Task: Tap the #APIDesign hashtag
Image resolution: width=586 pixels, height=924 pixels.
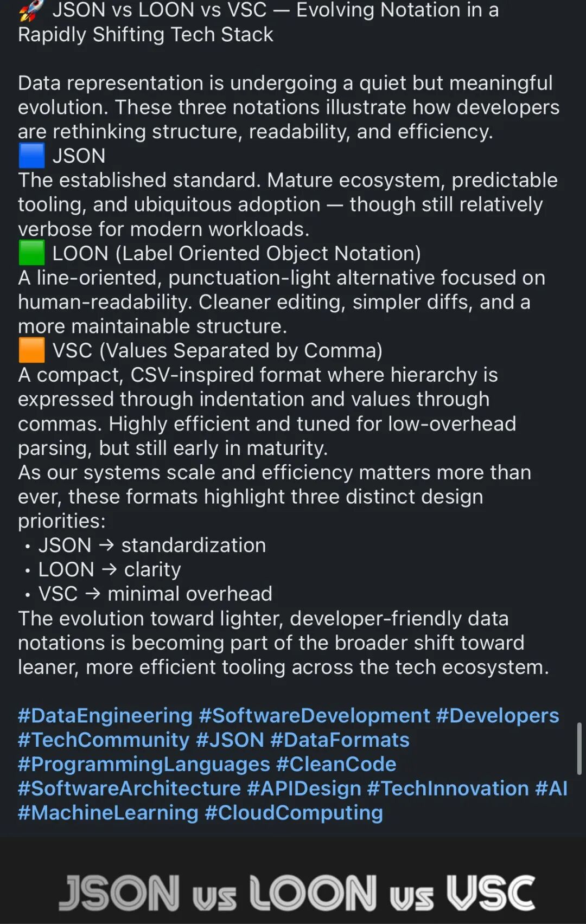Action: pyautogui.click(x=304, y=788)
